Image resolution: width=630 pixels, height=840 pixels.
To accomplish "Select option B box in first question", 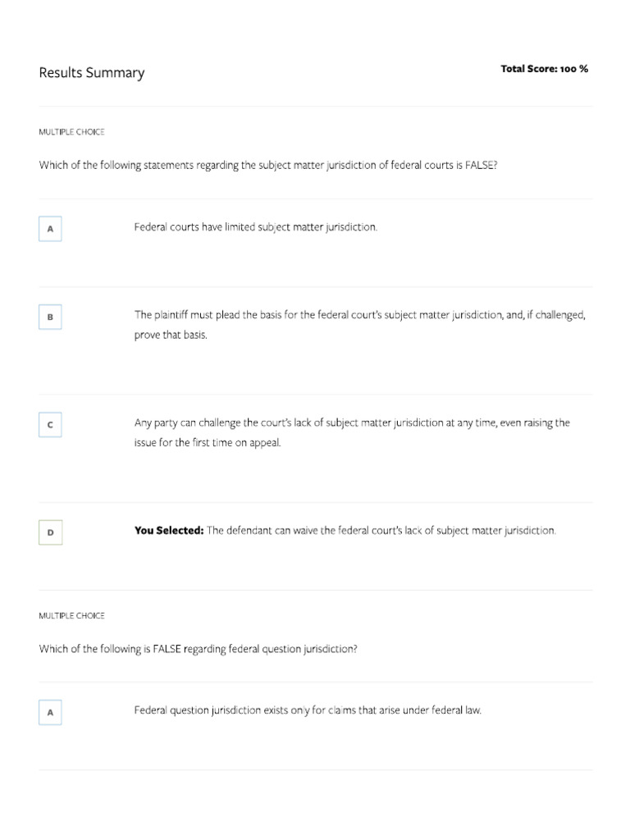I will (x=50, y=317).
